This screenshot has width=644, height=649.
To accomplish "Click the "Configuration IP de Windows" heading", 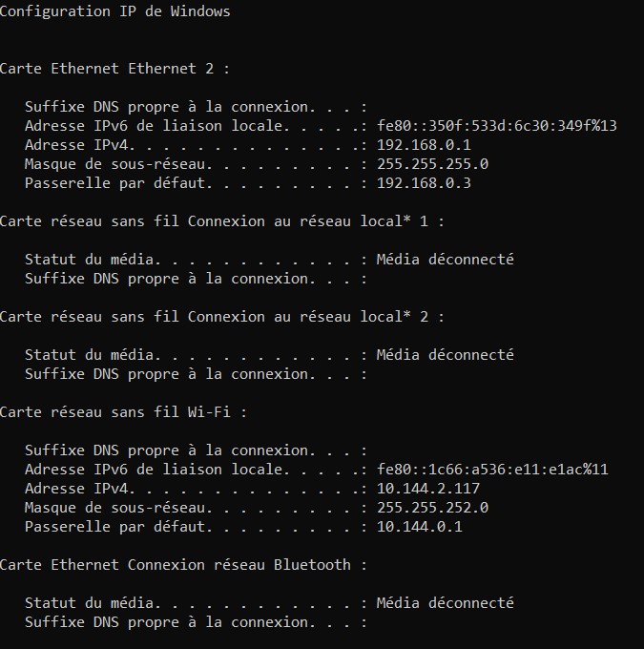I will (114, 11).
